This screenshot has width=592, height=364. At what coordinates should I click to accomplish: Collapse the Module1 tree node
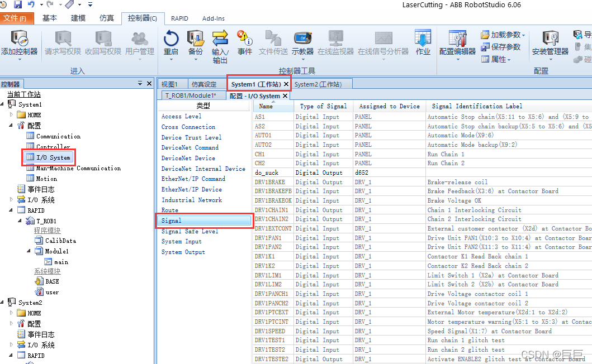click(x=29, y=251)
